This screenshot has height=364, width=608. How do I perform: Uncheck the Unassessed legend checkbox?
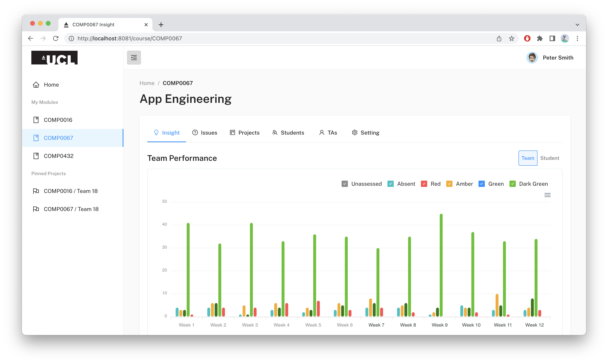(x=345, y=184)
